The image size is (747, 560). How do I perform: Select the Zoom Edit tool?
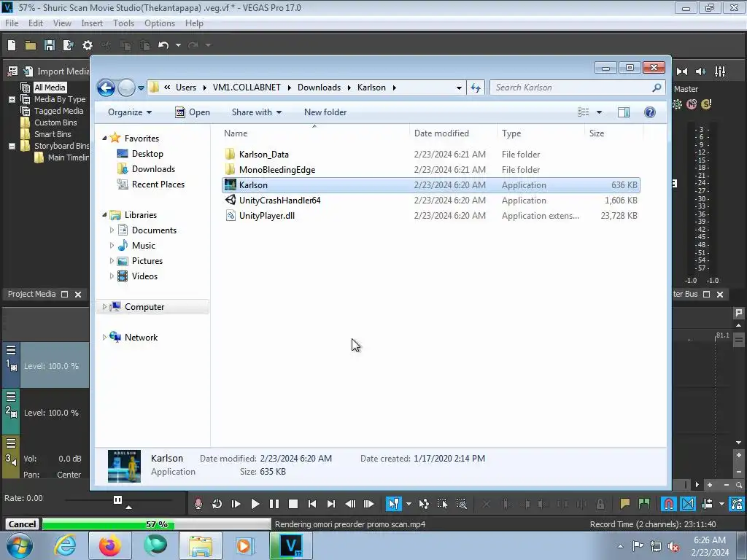tap(461, 504)
